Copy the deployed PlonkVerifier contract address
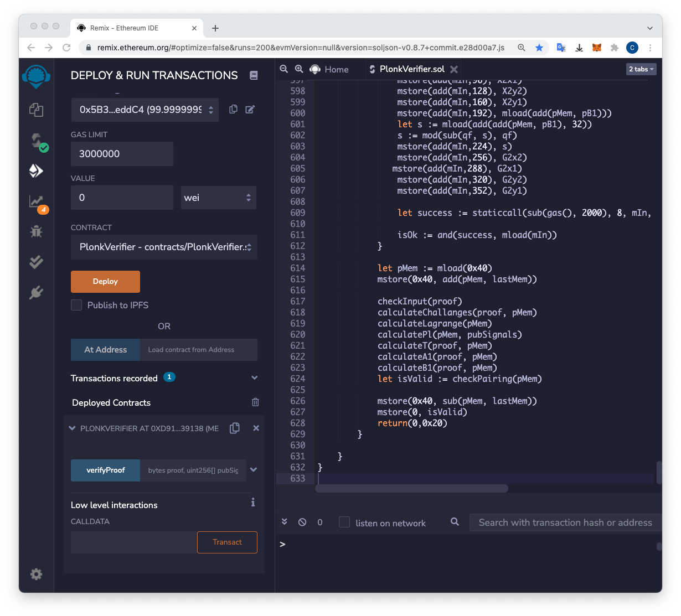Screen dimensions: 681x616 point(235,428)
